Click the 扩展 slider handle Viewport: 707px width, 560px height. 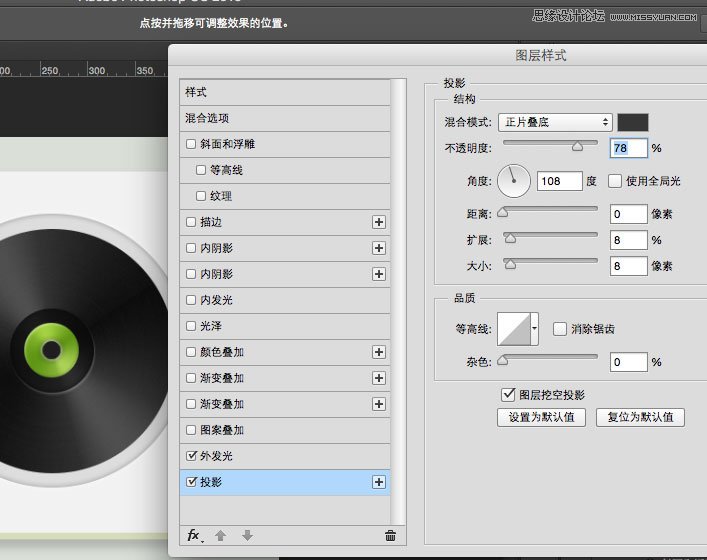[510, 238]
